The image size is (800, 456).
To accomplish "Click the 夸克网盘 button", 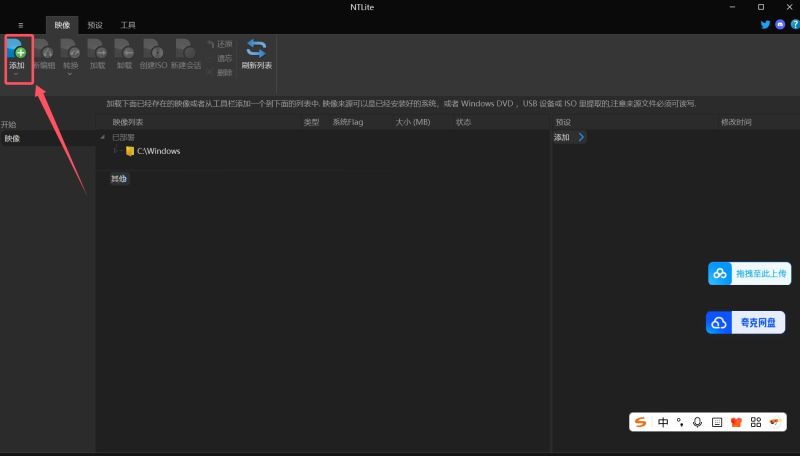I will pos(745,322).
